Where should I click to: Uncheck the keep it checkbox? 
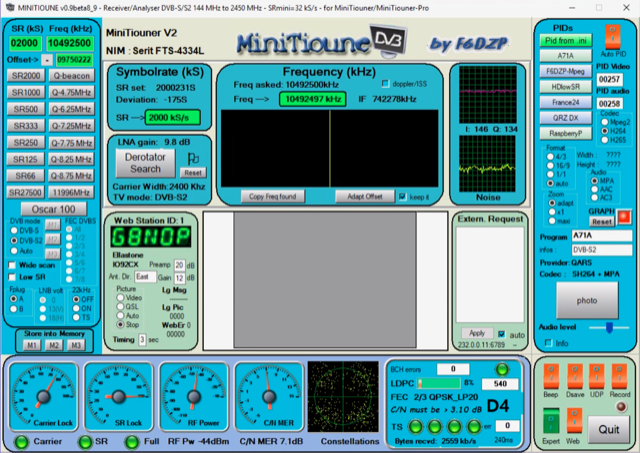click(x=403, y=197)
